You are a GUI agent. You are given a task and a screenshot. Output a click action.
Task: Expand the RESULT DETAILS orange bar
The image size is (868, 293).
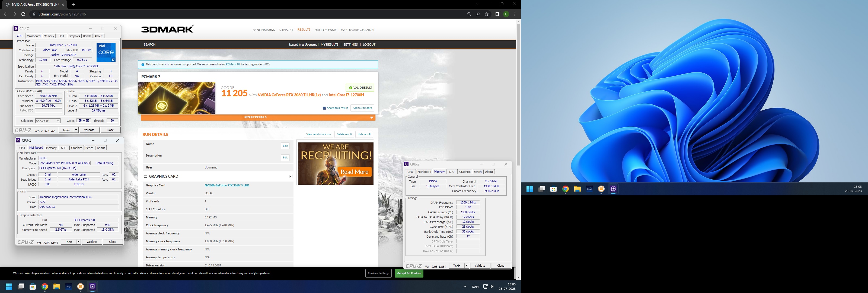[x=258, y=117]
